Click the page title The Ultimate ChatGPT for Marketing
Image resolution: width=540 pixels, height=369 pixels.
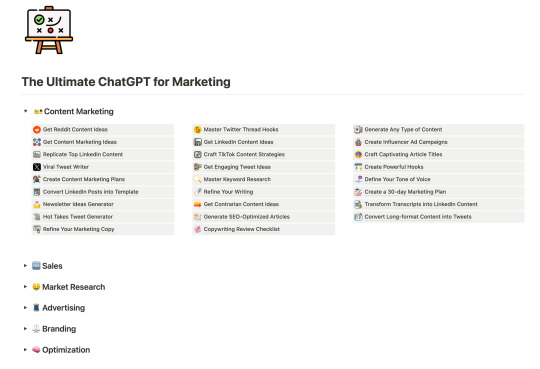coord(126,82)
